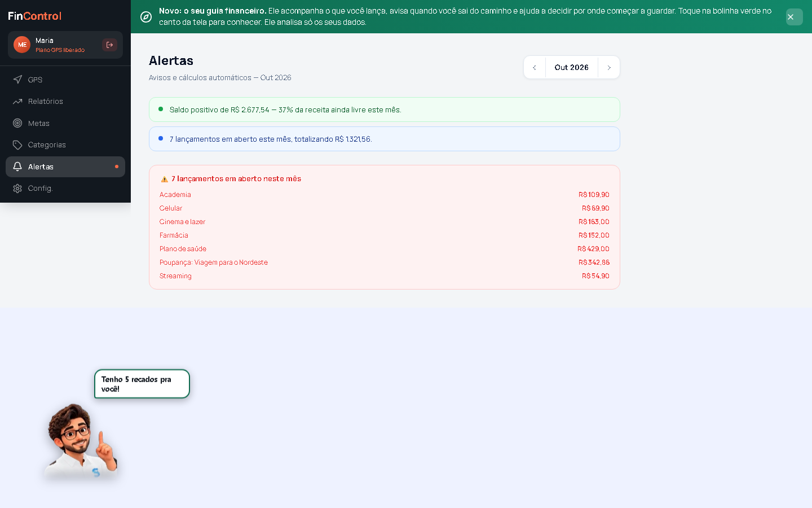Click the blue 7 lançamentos em aberto alert
The width and height of the screenshot is (812, 508).
tap(385, 139)
